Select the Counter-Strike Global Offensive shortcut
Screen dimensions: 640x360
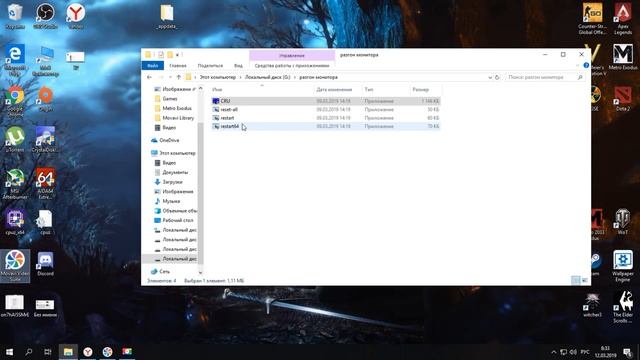(592, 19)
